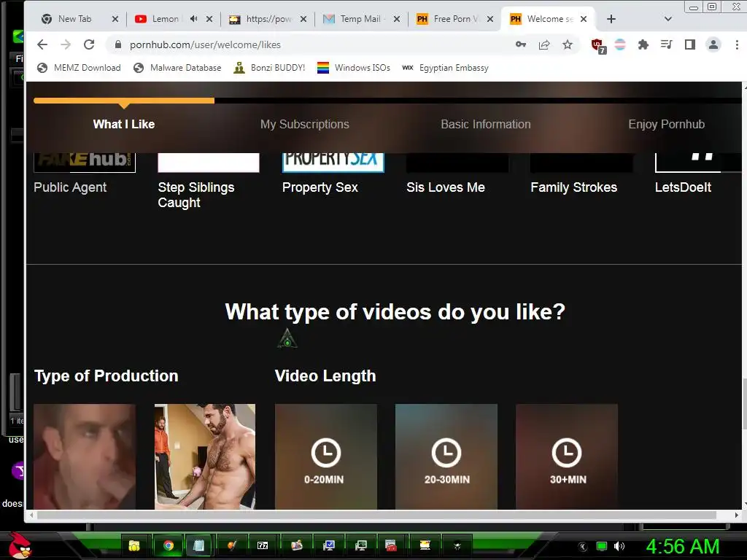This screenshot has height=560, width=747.
Task: Open the 7-Zip taskbar icon
Action: click(263, 545)
